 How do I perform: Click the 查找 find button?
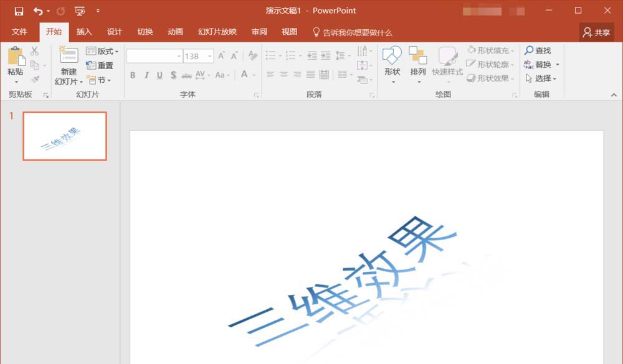[x=538, y=50]
